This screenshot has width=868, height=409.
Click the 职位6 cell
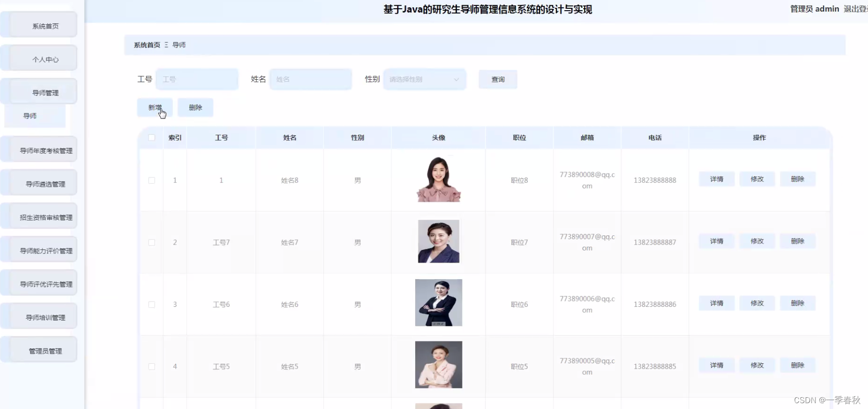[519, 304]
